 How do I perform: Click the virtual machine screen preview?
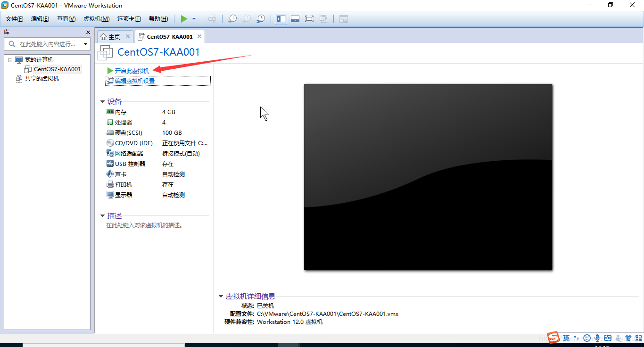(x=428, y=177)
